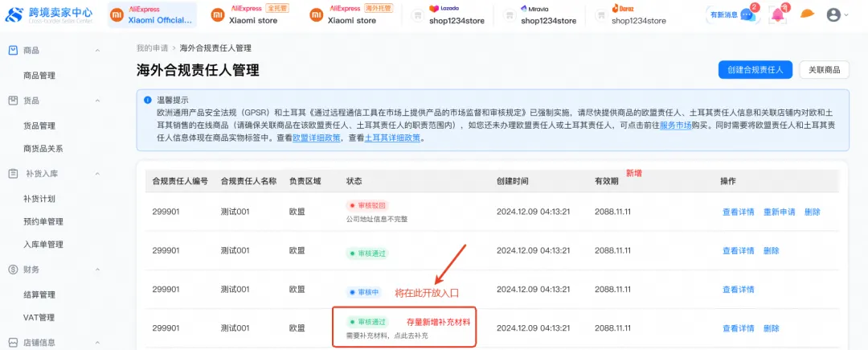Switch to Miravia shop1234store tab
The width and height of the screenshot is (868, 350).
[540, 15]
